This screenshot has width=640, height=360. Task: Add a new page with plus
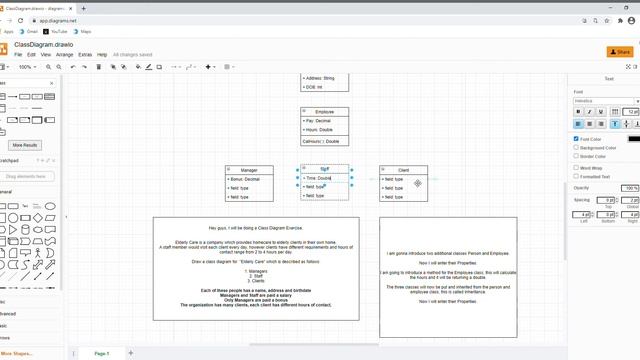(131, 353)
